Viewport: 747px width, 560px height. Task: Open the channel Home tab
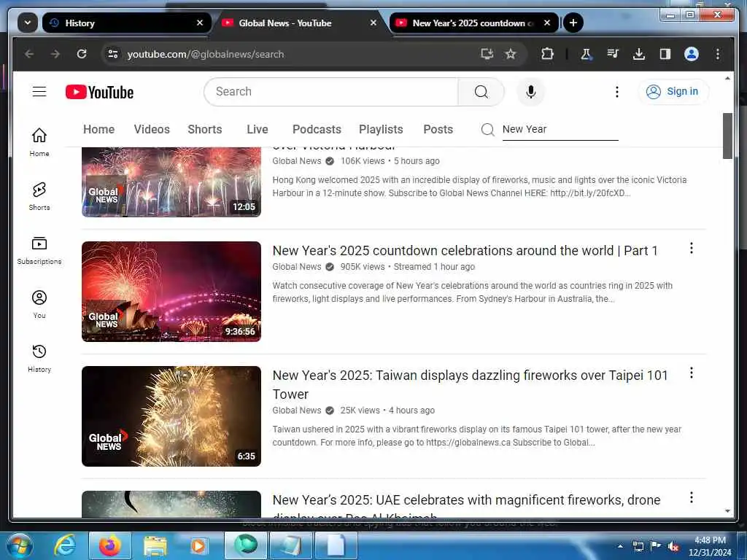[x=98, y=130]
